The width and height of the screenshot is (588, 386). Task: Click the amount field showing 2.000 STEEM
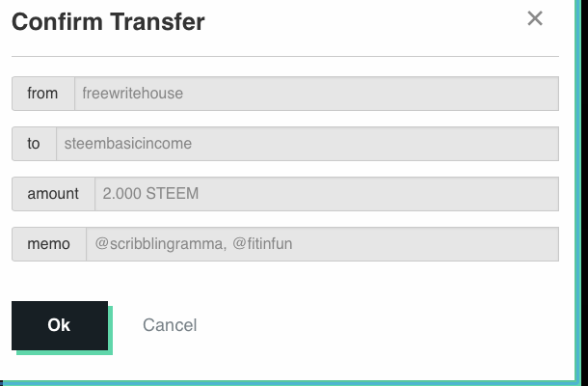point(327,194)
